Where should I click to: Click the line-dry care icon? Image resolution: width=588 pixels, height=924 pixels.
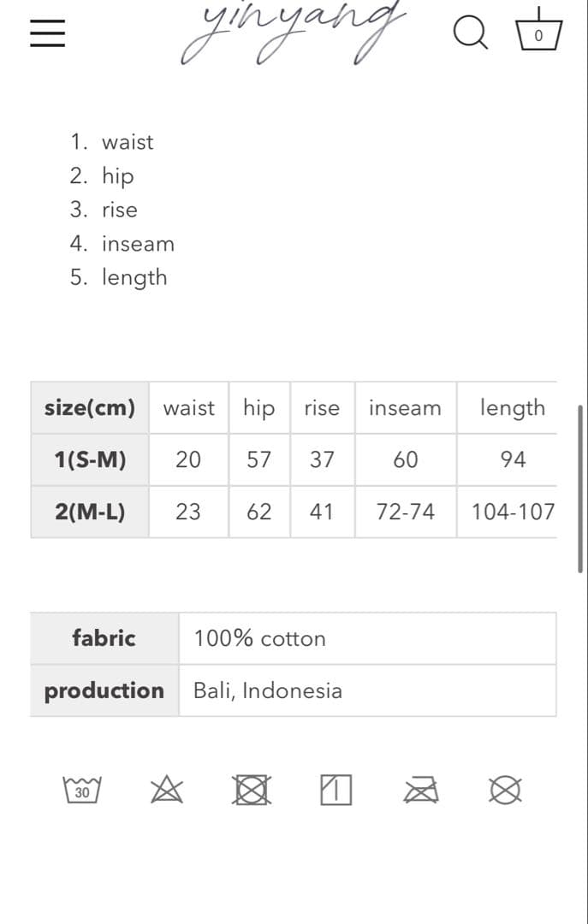click(336, 790)
